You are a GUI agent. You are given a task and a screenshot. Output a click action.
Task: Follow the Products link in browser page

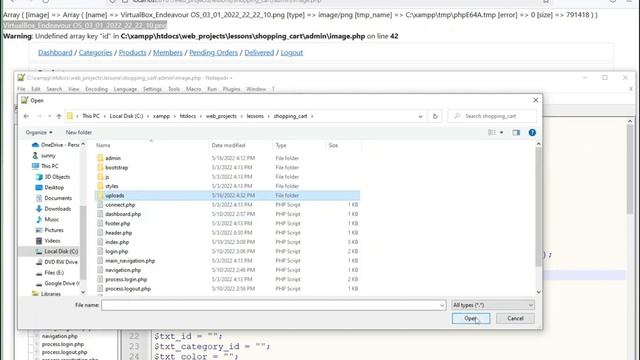coord(132,53)
